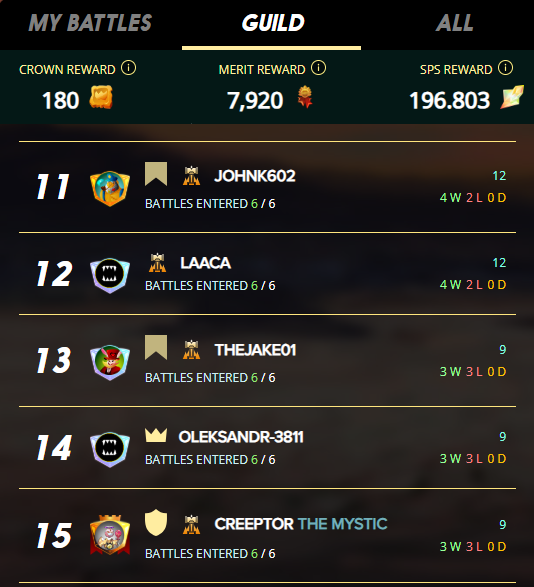Click the tower icon next to CREEPTOR
This screenshot has height=587, width=534.
click(191, 524)
